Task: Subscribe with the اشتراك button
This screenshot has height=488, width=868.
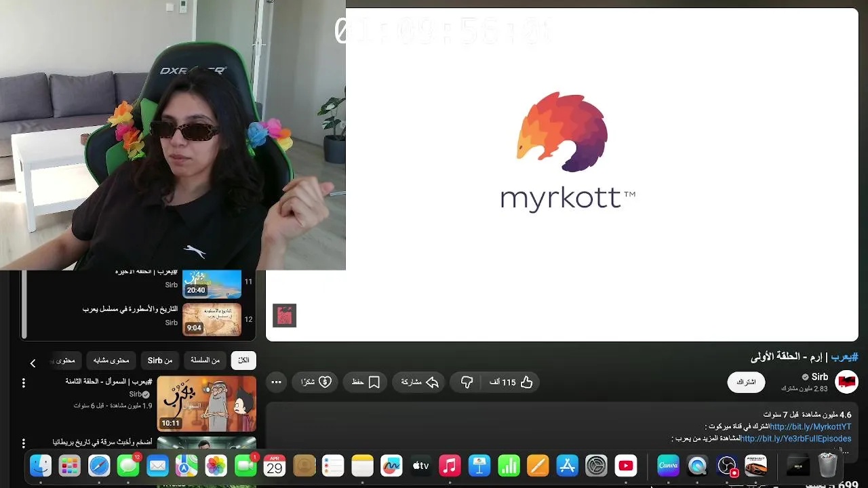Action: click(746, 382)
